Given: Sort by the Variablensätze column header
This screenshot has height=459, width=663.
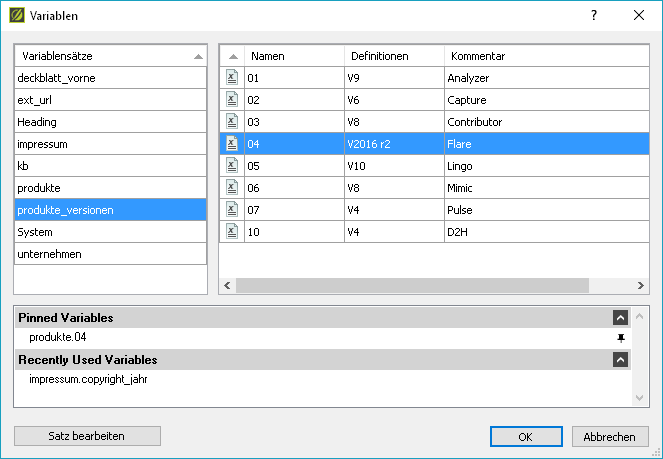Looking at the screenshot, I should [110, 56].
